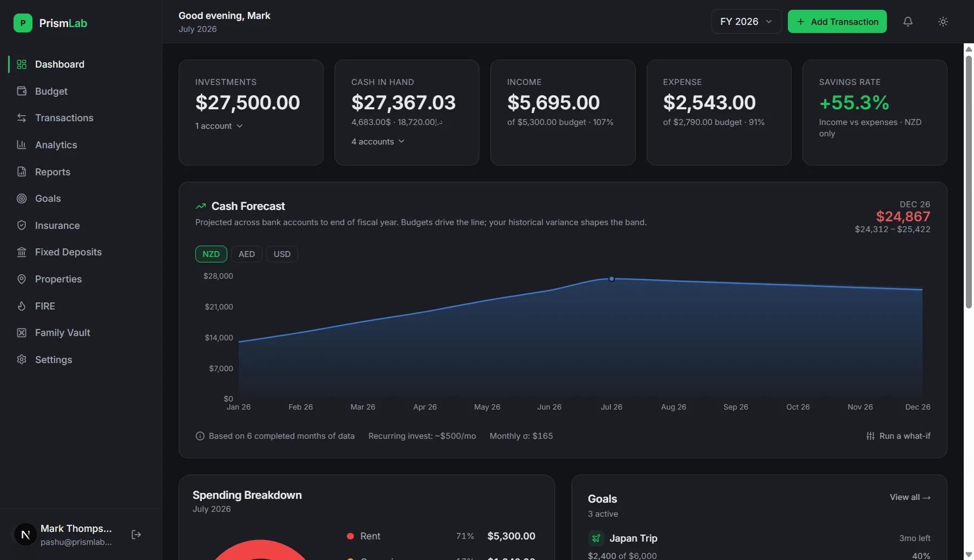Go to Budget section

click(81, 91)
